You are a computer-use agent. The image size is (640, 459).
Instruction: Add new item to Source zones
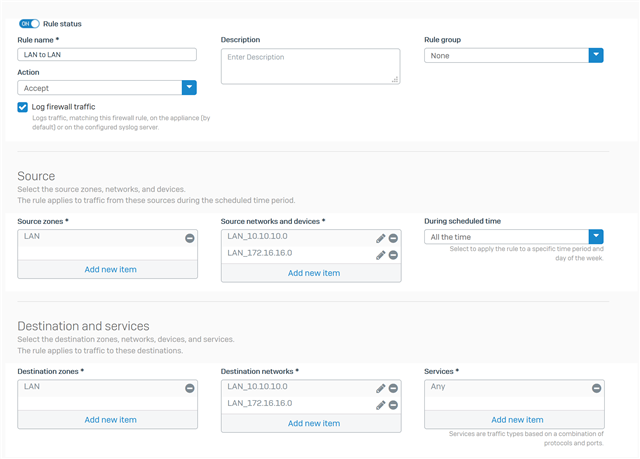tap(110, 270)
